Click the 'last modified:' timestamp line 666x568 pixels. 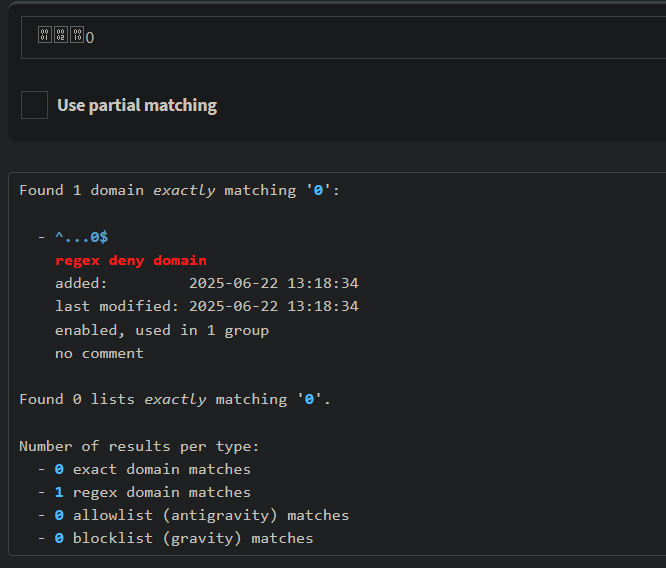206,306
